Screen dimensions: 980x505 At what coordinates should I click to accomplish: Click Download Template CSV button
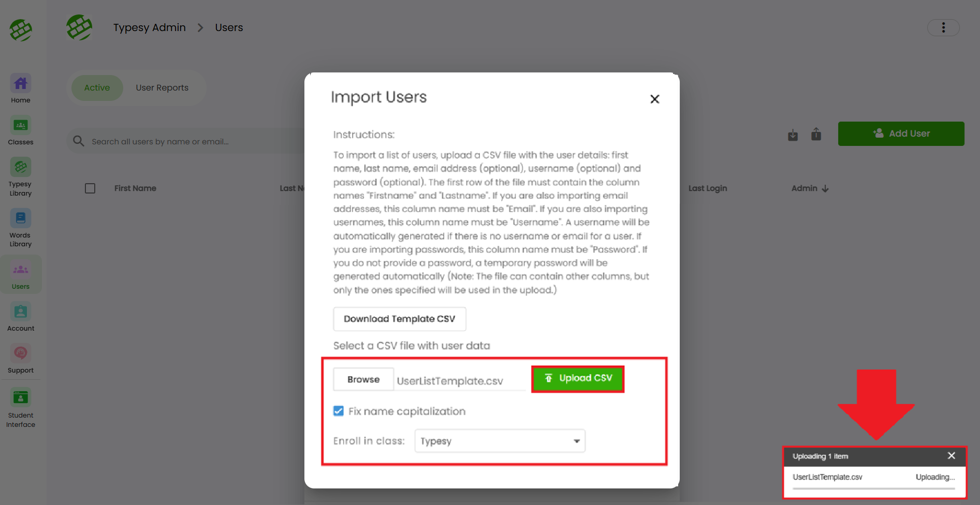(x=399, y=319)
